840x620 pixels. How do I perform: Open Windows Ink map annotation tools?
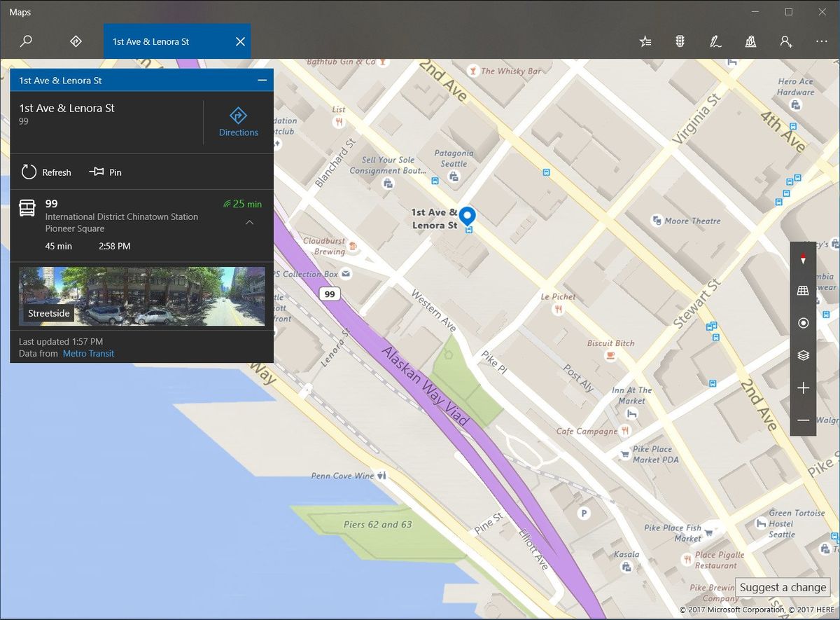(x=715, y=41)
